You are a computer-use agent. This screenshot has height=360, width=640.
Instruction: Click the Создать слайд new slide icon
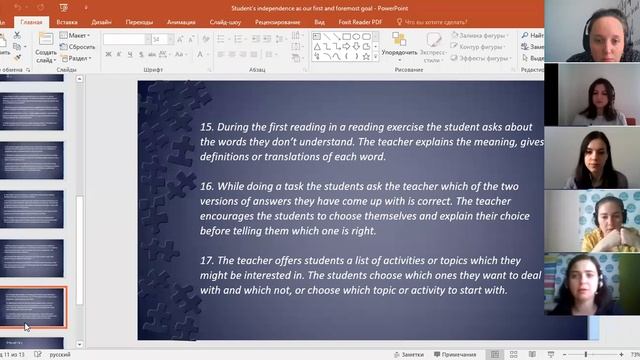coord(45,39)
